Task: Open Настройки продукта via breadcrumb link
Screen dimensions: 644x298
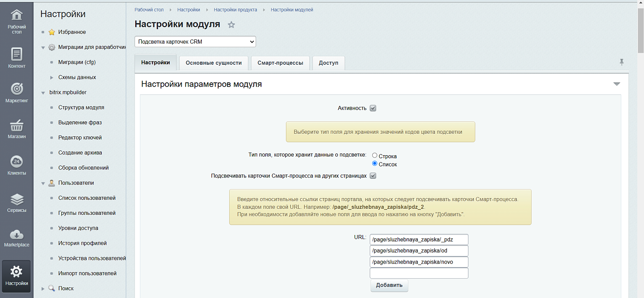Action: (x=235, y=9)
